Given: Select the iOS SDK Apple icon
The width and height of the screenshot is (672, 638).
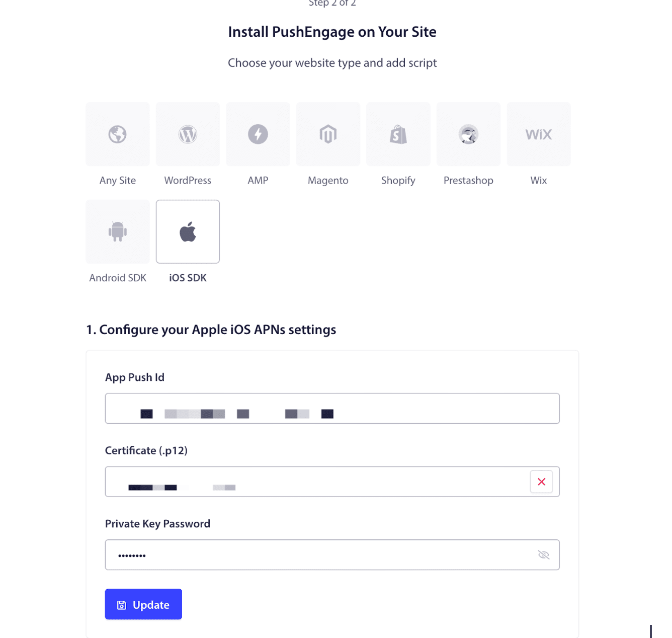Looking at the screenshot, I should point(188,231).
